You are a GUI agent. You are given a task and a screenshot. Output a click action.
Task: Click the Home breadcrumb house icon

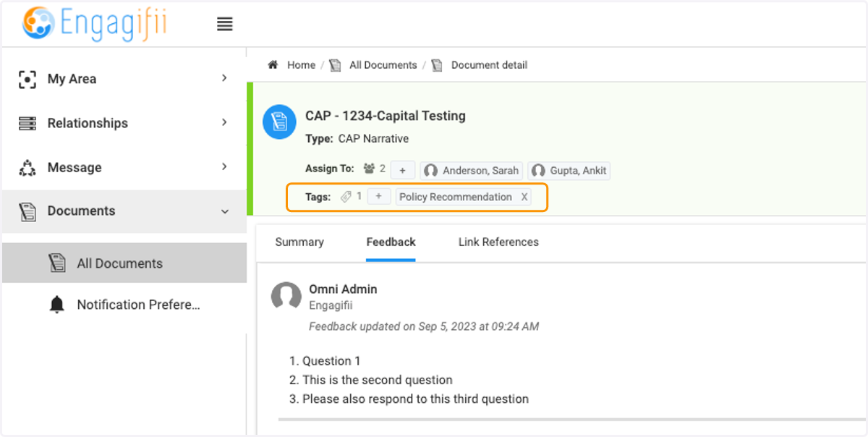(273, 65)
